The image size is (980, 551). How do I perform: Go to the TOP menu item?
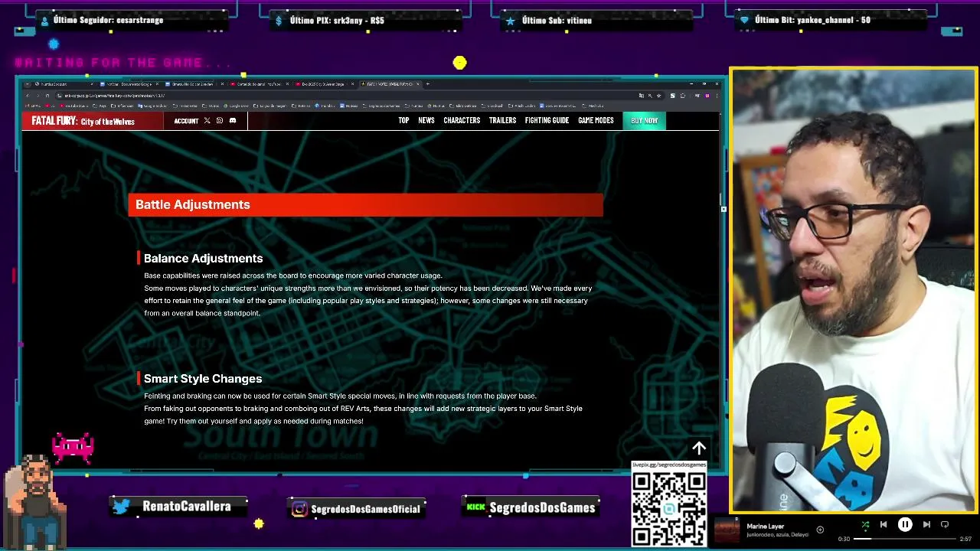point(403,121)
